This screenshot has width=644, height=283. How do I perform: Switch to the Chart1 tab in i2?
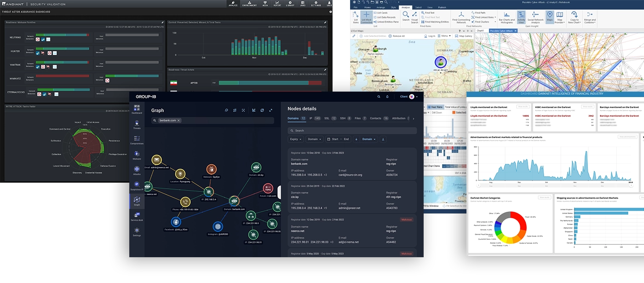pos(481,31)
